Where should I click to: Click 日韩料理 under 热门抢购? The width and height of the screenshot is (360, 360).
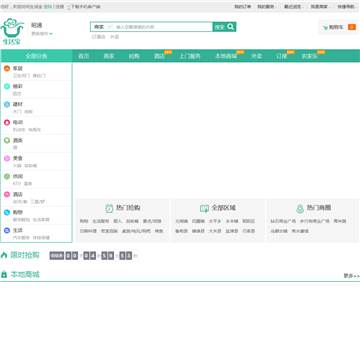pos(88,231)
